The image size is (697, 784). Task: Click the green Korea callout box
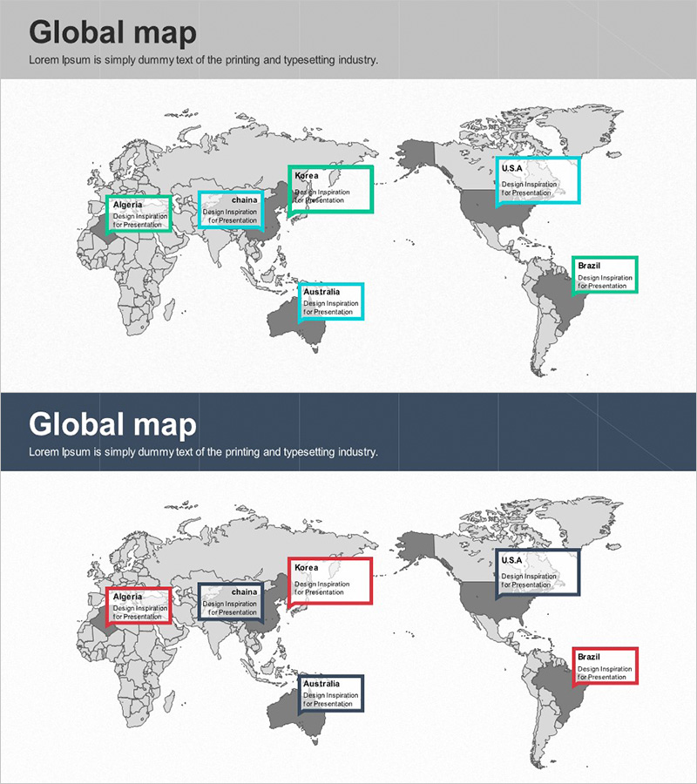click(x=331, y=189)
